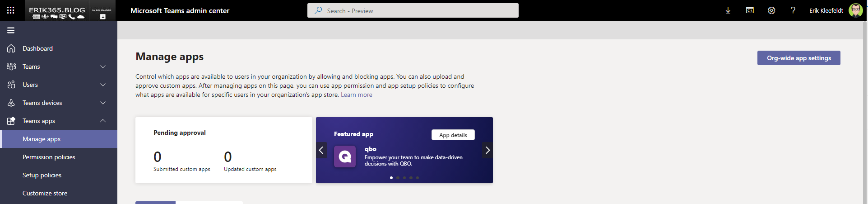The width and height of the screenshot is (868, 204).
Task: Open App details for featured app
Action: [453, 135]
